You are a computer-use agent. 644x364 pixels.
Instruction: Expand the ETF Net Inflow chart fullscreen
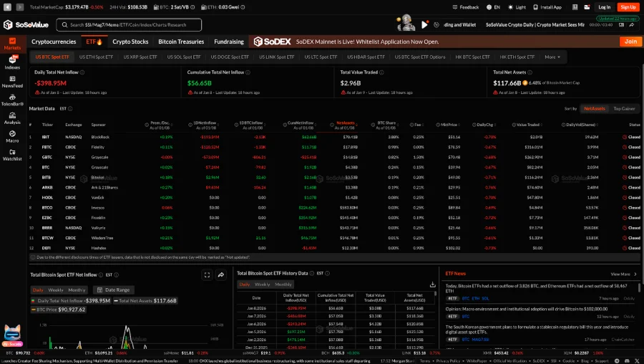pyautogui.click(x=207, y=274)
